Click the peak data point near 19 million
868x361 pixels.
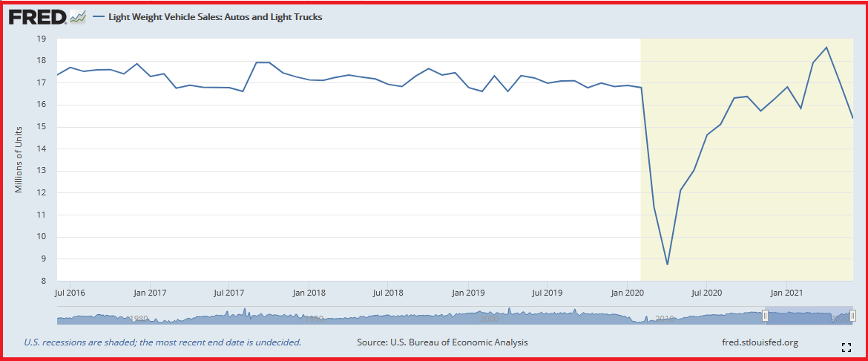[826, 48]
